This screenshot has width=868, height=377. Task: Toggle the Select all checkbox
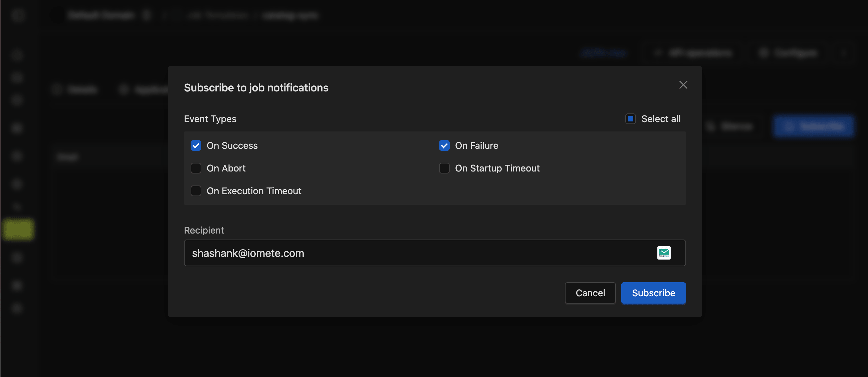click(x=630, y=119)
